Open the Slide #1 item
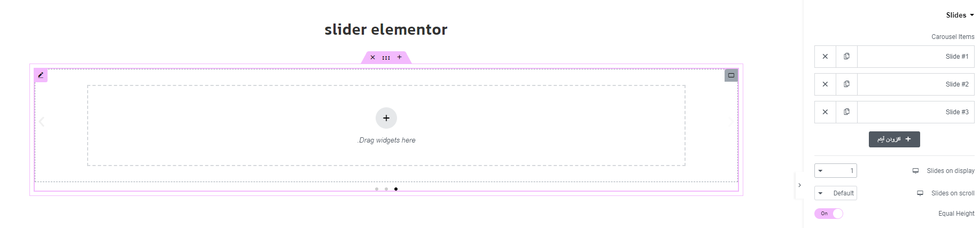980x228 pixels. tap(916, 57)
